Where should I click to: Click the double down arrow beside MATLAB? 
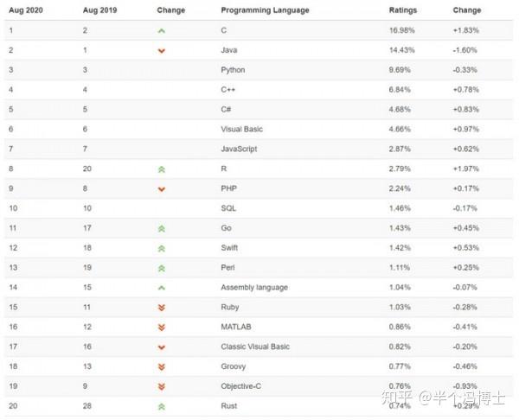[161, 328]
